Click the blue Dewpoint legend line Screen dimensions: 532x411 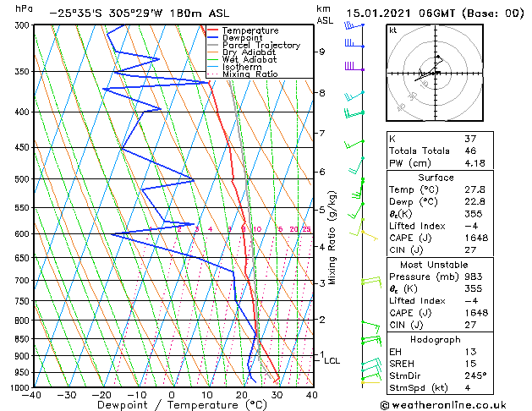tap(213, 37)
